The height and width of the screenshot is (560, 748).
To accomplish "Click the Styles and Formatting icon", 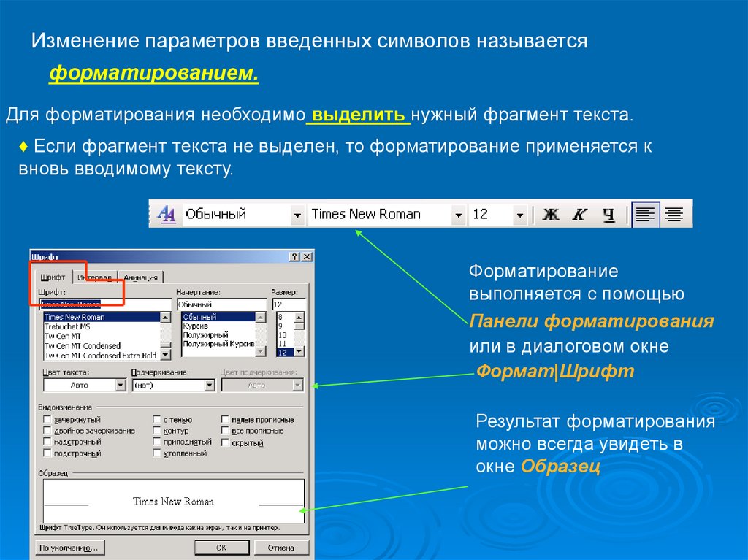I will [x=166, y=214].
